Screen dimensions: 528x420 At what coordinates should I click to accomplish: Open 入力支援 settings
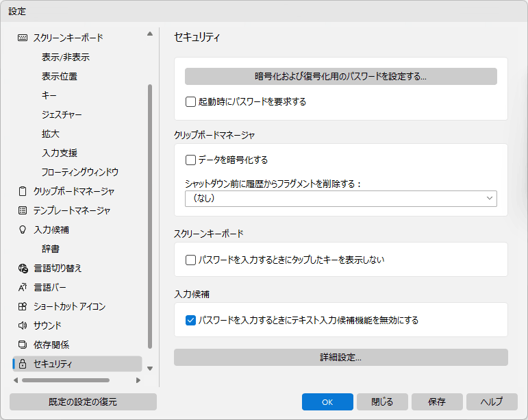coord(60,153)
